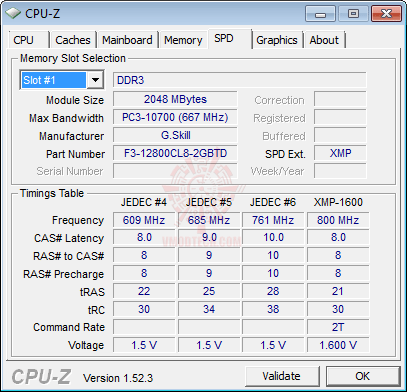Click the JEDEC #4 Voltage 1.5 V cell
Image resolution: width=407 pixels, height=392 pixels.
(144, 345)
